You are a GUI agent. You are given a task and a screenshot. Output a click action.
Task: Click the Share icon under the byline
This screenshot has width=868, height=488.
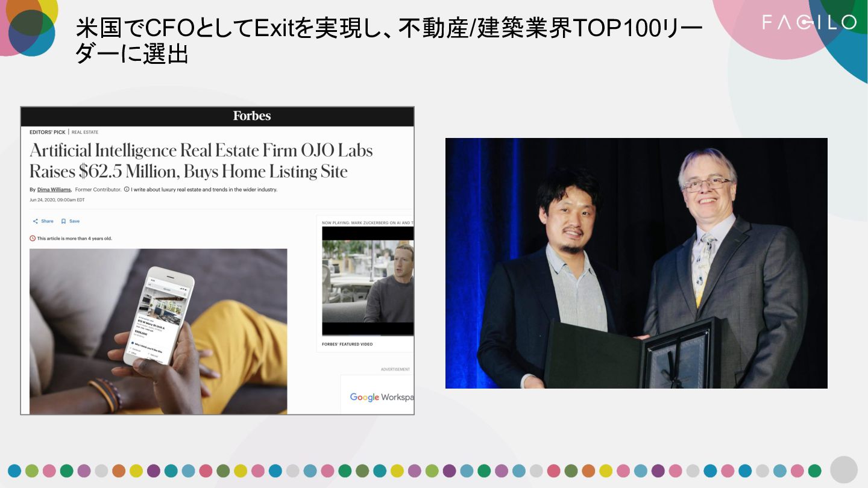click(36, 221)
